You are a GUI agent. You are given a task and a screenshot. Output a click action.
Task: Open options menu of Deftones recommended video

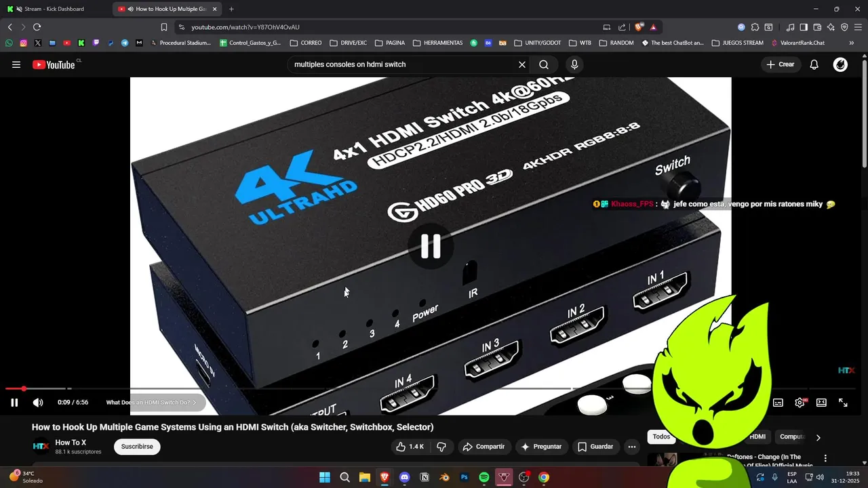pos(825,459)
